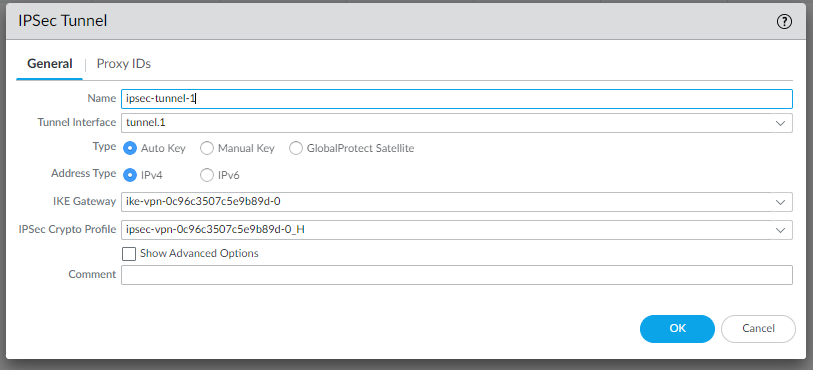This screenshot has width=813, height=370.
Task: Open the General tab
Action: [50, 64]
